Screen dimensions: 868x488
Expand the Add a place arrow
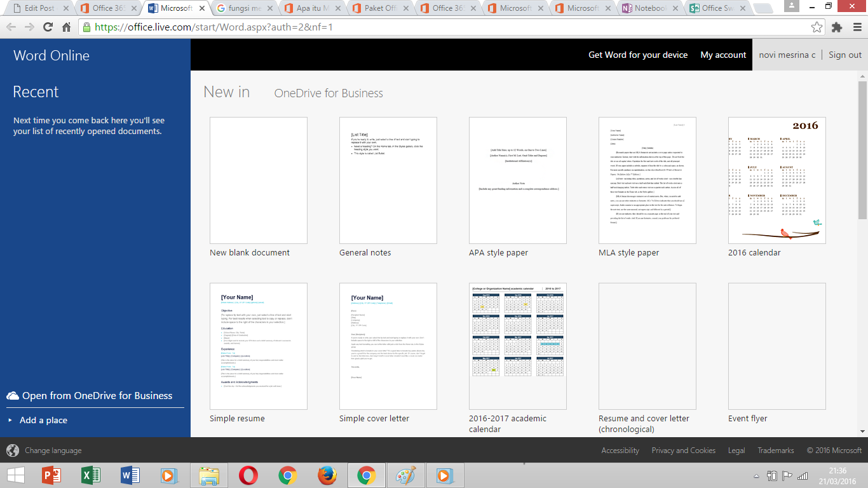(10, 420)
